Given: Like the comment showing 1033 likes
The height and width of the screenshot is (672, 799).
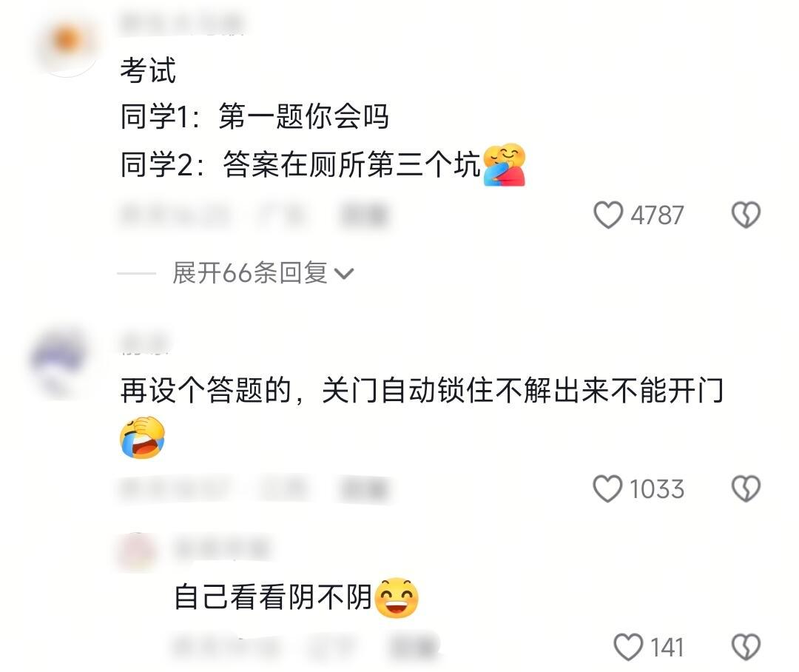Looking at the screenshot, I should click(x=607, y=488).
